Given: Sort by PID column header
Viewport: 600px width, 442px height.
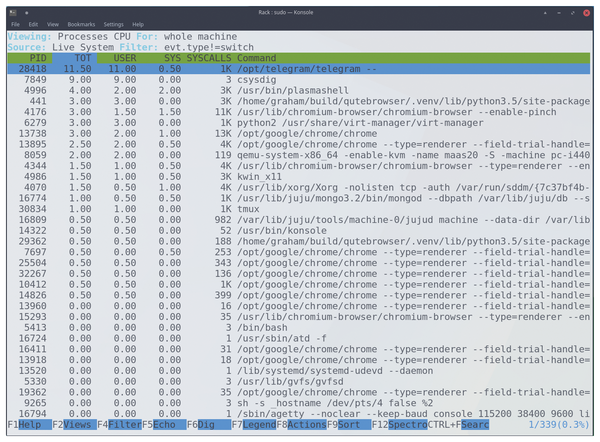Looking at the screenshot, I should tap(38, 58).
